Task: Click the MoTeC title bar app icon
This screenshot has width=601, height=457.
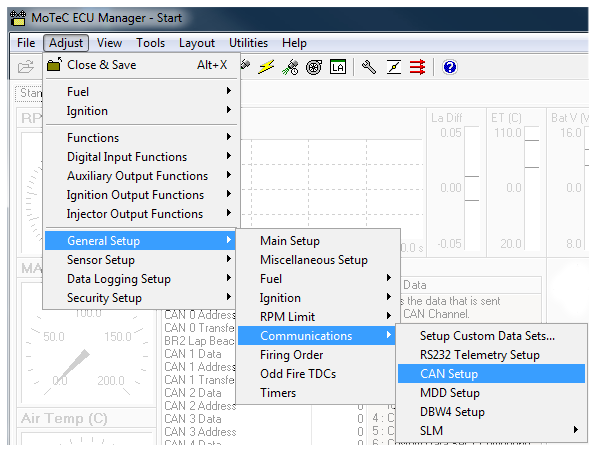Action: click(18, 18)
